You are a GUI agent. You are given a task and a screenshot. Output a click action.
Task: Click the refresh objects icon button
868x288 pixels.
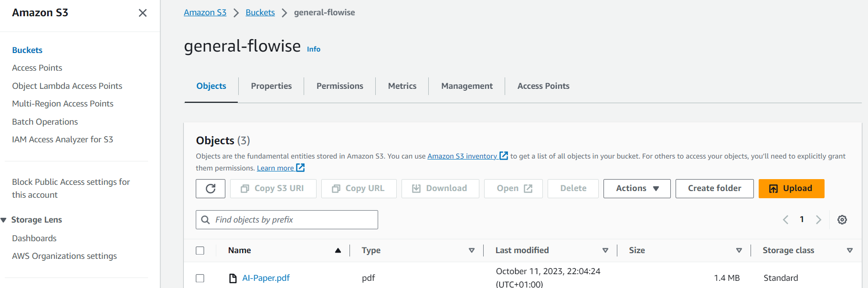[211, 189]
